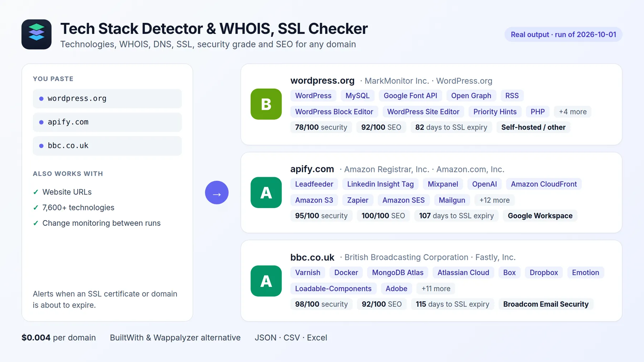Image resolution: width=644 pixels, height=362 pixels.
Task: Click the purple arrow circle button
Action: pyautogui.click(x=217, y=193)
